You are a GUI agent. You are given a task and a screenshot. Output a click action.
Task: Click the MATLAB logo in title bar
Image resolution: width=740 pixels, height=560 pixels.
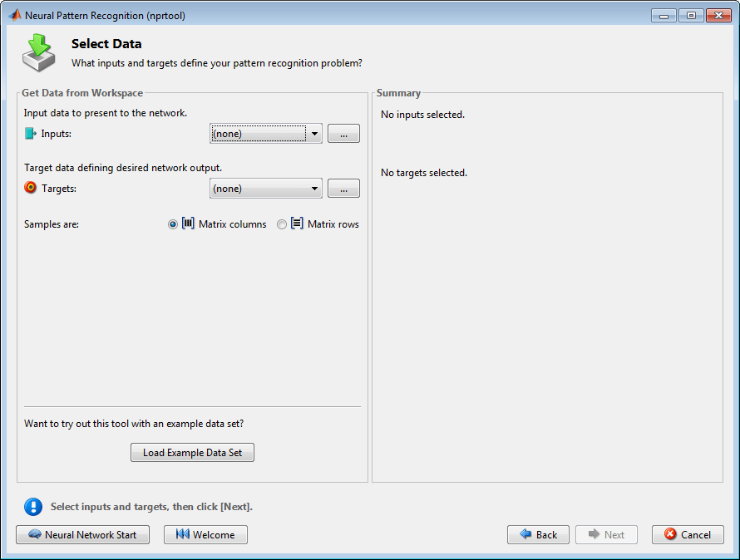click(x=15, y=15)
